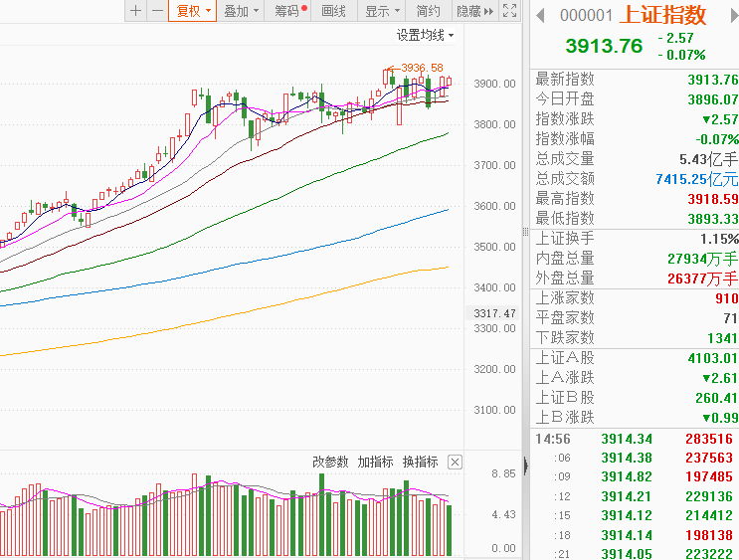Select 总成交额 7415.25亿元 value
Image resolution: width=739 pixels, height=560 pixels.
click(697, 179)
